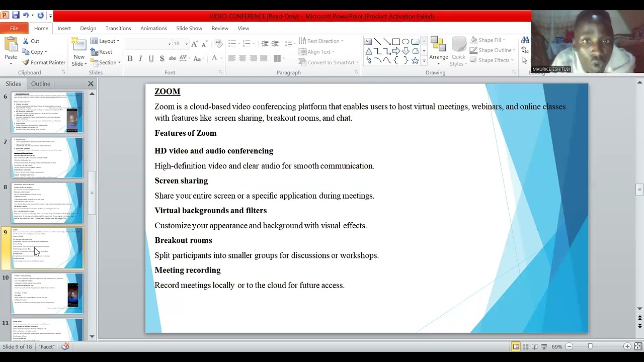The height and width of the screenshot is (362, 644).
Task: Insert a New Slide
Action: [79, 52]
